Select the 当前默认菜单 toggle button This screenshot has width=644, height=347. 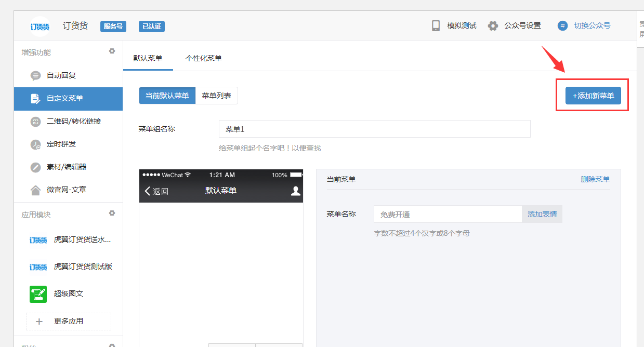coord(167,96)
